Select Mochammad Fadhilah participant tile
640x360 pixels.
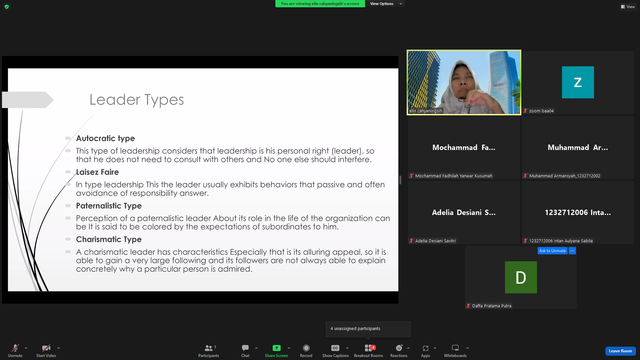pos(464,147)
